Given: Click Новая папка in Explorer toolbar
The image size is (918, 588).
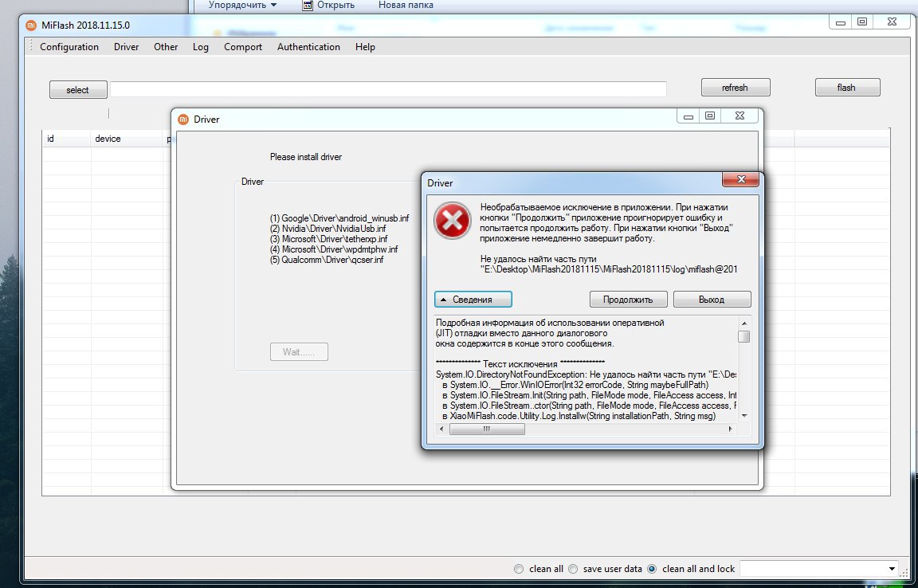Looking at the screenshot, I should tap(406, 6).
